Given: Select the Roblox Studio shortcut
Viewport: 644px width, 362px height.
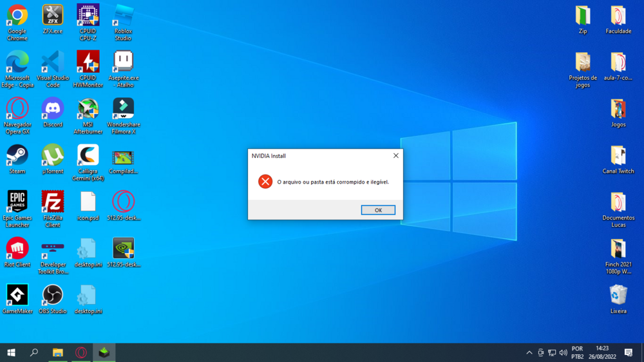Looking at the screenshot, I should point(123,23).
